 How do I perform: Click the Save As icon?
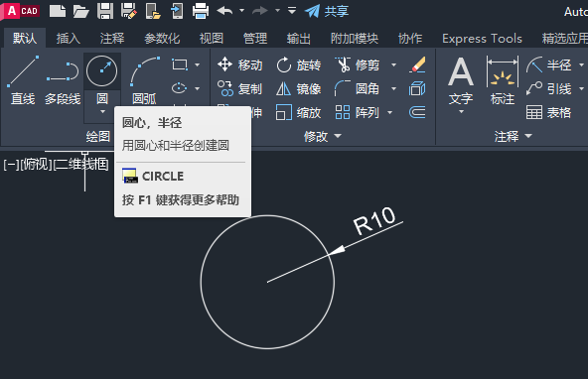129,11
